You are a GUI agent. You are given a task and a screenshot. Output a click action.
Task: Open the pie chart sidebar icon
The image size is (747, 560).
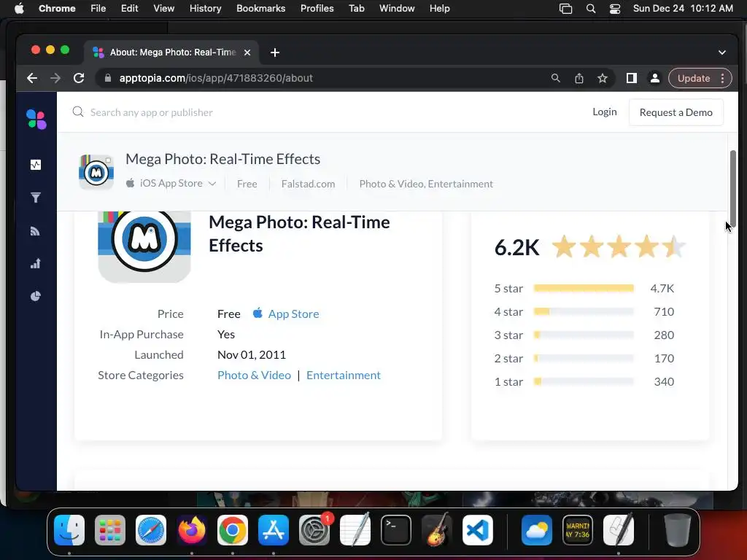(x=36, y=296)
